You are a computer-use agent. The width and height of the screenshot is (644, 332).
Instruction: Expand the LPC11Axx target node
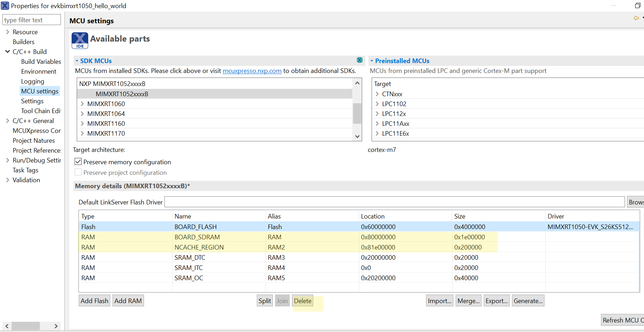pos(377,123)
